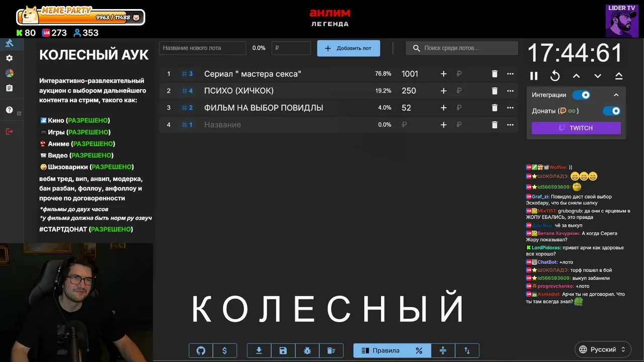Image resolution: width=644 pixels, height=362 pixels.
Task: Decrease timer with the down chevron
Action: [598, 76]
